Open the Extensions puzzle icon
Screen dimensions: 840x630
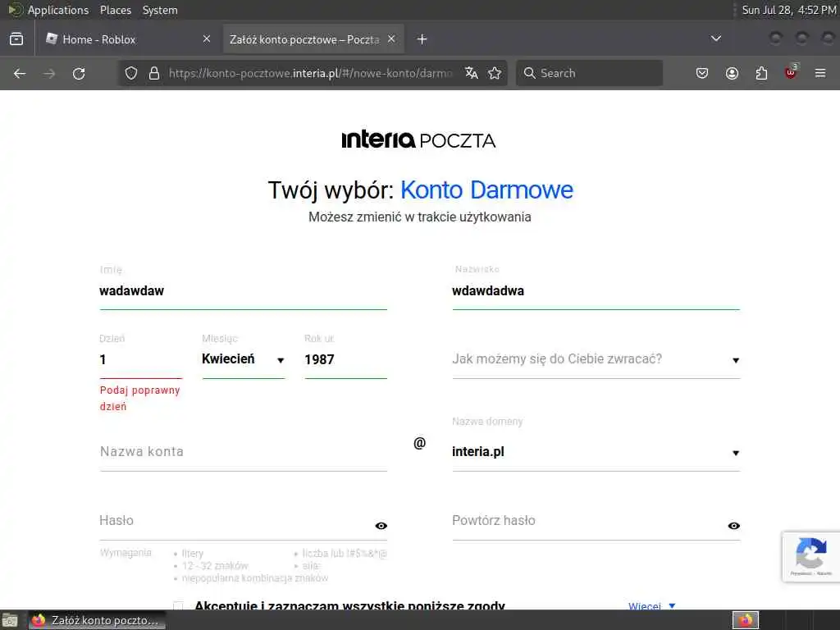761,73
